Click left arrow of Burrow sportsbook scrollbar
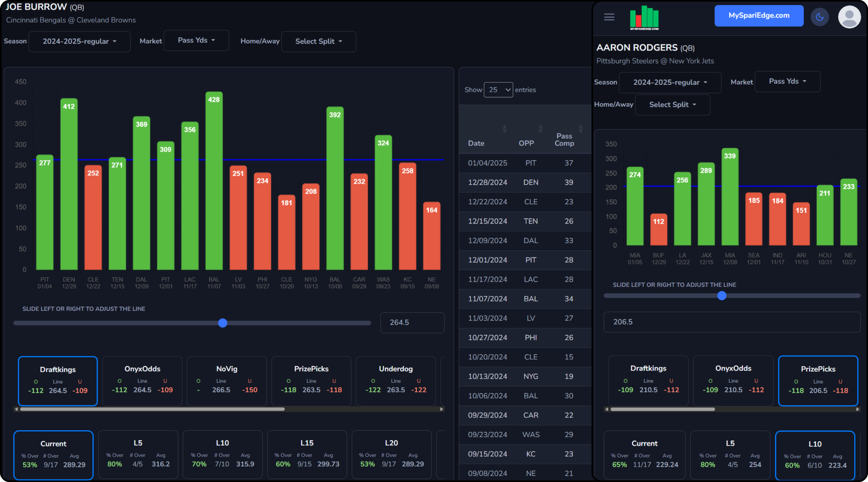This screenshot has height=482, width=868. coord(16,409)
